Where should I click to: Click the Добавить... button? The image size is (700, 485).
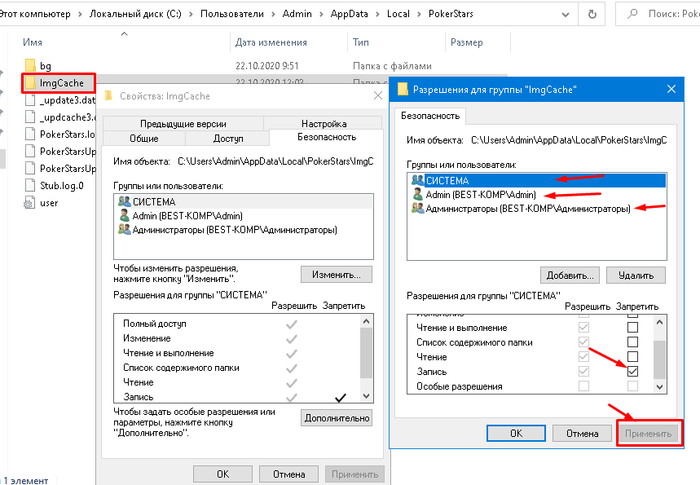(571, 276)
